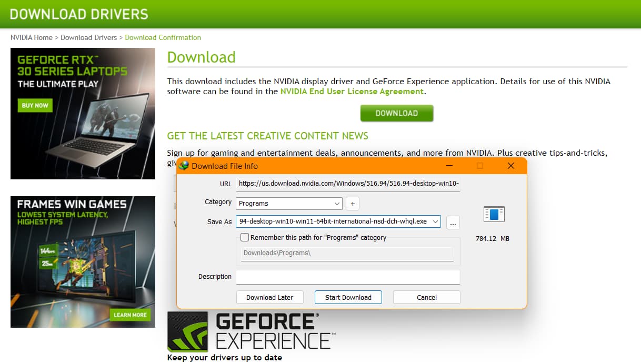The width and height of the screenshot is (641, 364).
Task: Click the Download Drivers breadcrumb link
Action: [88, 37]
